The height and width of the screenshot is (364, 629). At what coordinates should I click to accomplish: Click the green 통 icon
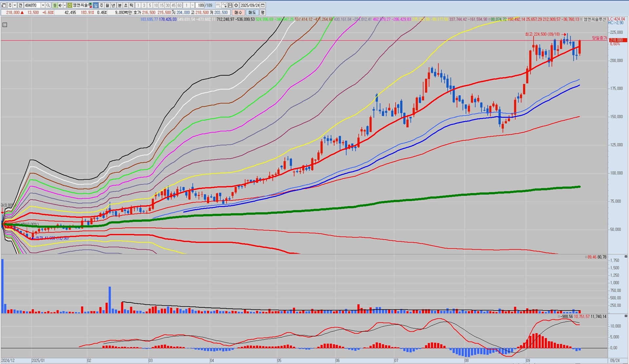(x=55, y=5)
